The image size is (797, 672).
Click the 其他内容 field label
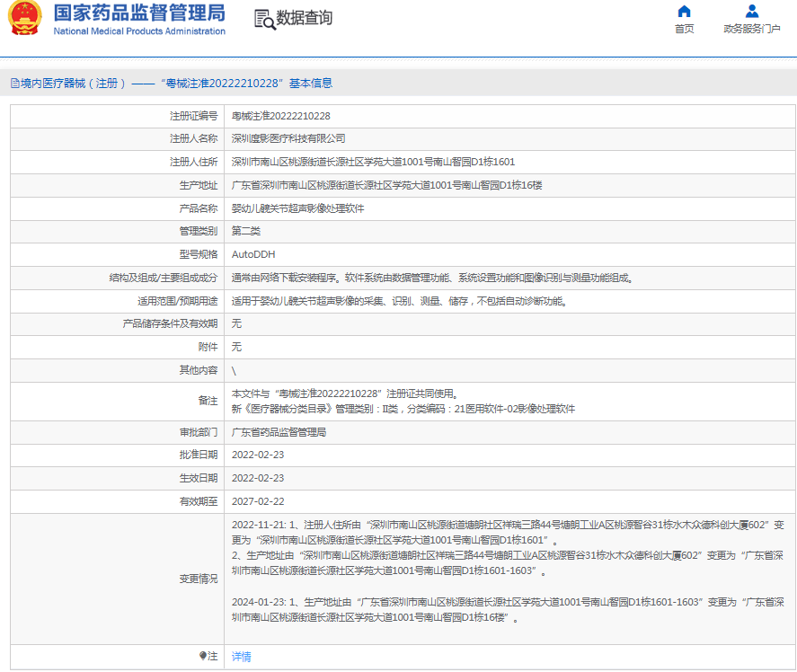199,370
